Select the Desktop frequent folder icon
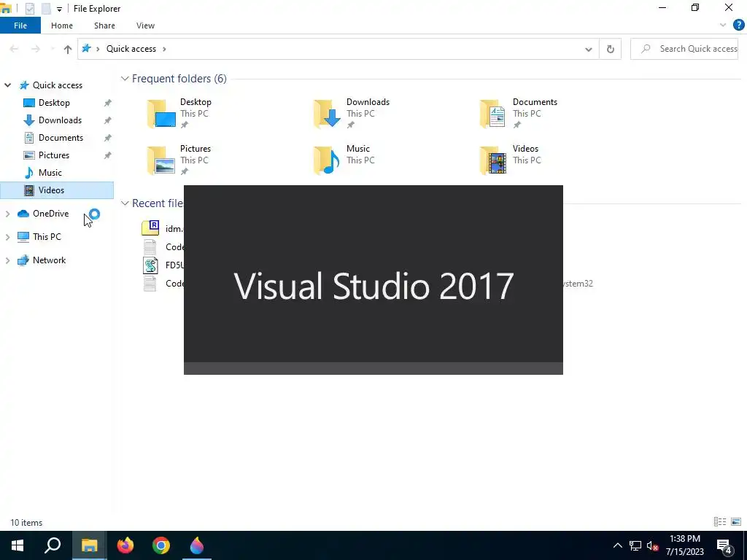The image size is (747, 560). tap(161, 113)
